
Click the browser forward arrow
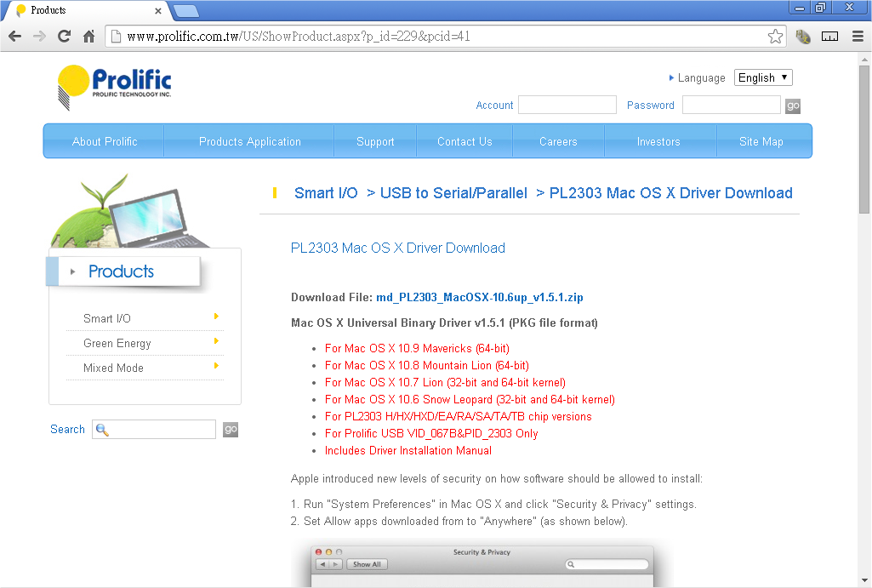coord(39,37)
